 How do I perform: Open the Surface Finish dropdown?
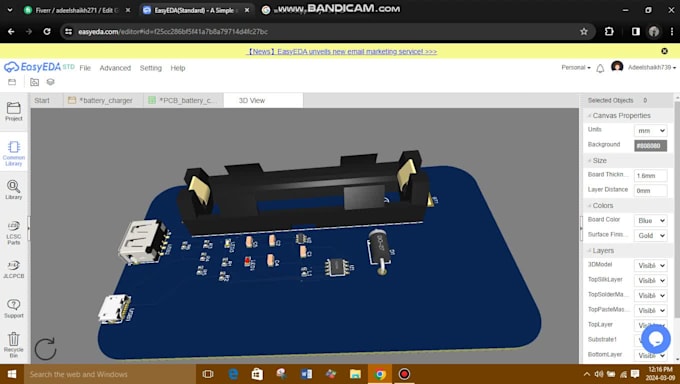tap(651, 235)
